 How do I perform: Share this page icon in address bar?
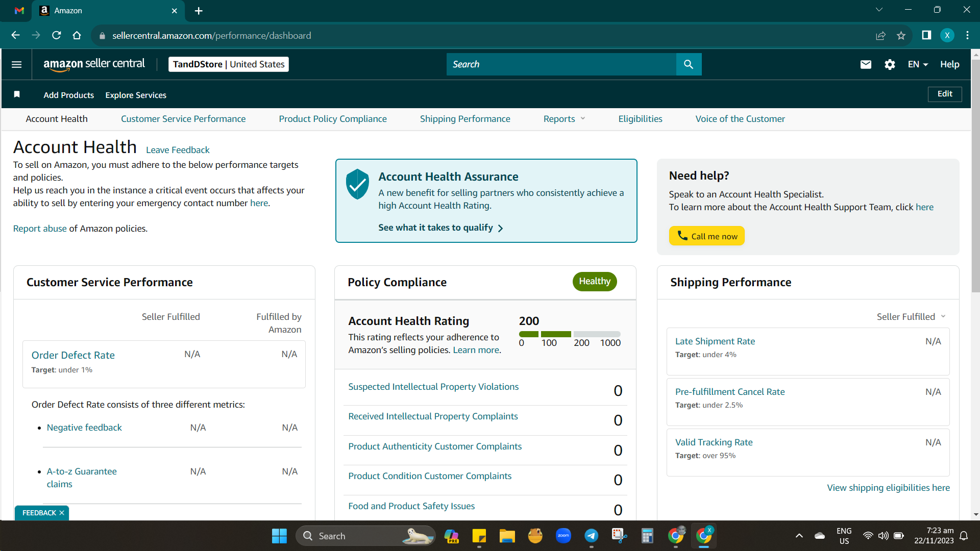[880, 35]
